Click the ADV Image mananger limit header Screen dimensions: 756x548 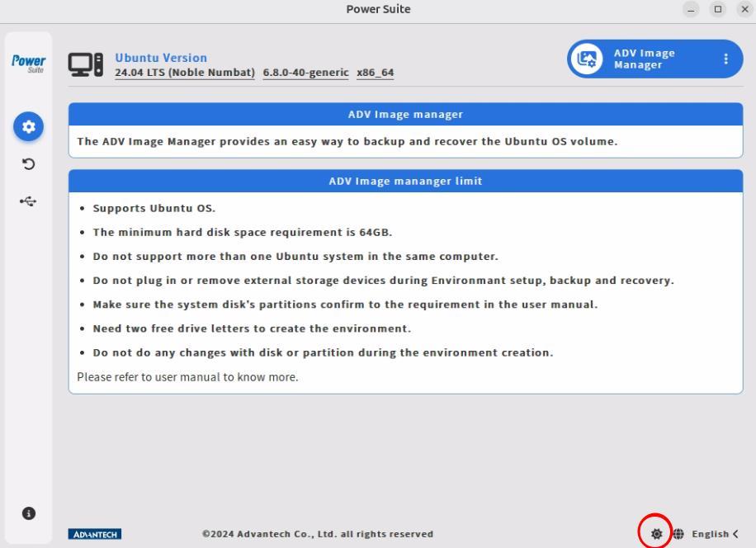[405, 181]
